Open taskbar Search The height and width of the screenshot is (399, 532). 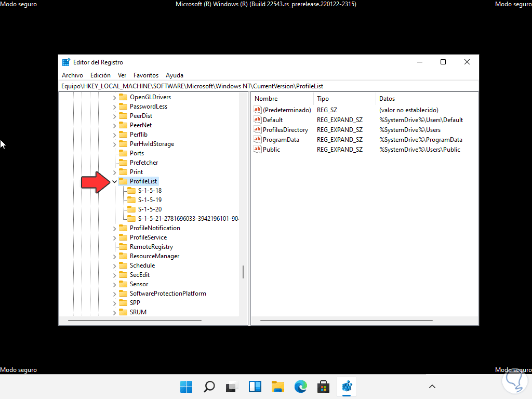(x=209, y=387)
